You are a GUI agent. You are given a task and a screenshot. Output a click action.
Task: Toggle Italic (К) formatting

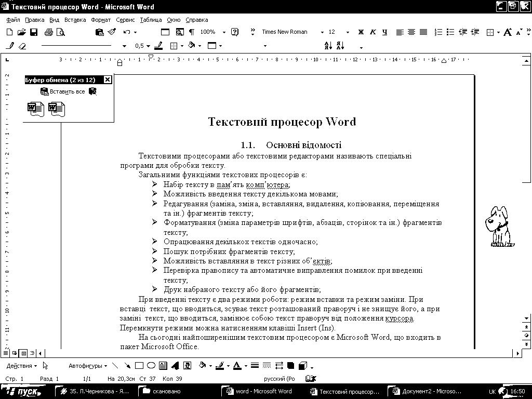click(x=373, y=32)
